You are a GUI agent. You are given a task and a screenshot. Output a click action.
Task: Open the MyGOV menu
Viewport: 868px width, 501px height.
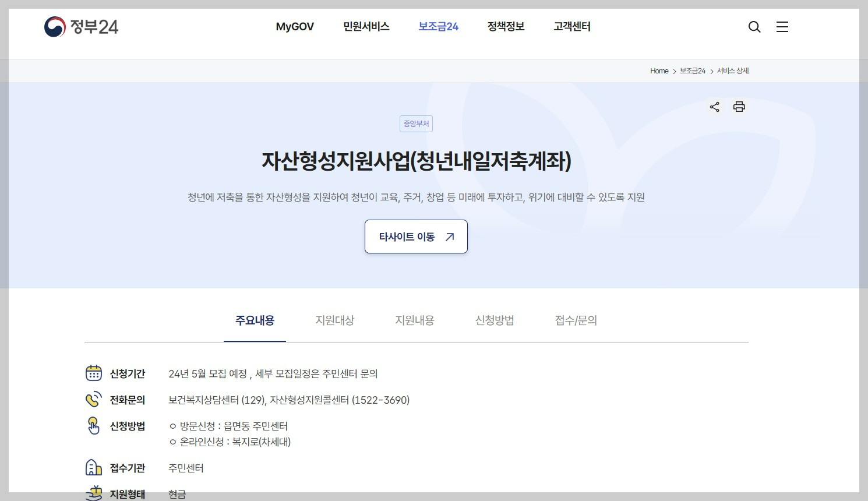[x=295, y=27]
